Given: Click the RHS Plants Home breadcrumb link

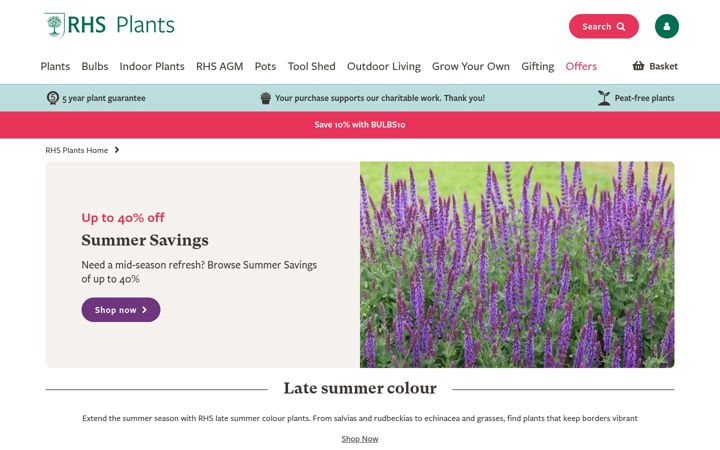Looking at the screenshot, I should tap(77, 150).
